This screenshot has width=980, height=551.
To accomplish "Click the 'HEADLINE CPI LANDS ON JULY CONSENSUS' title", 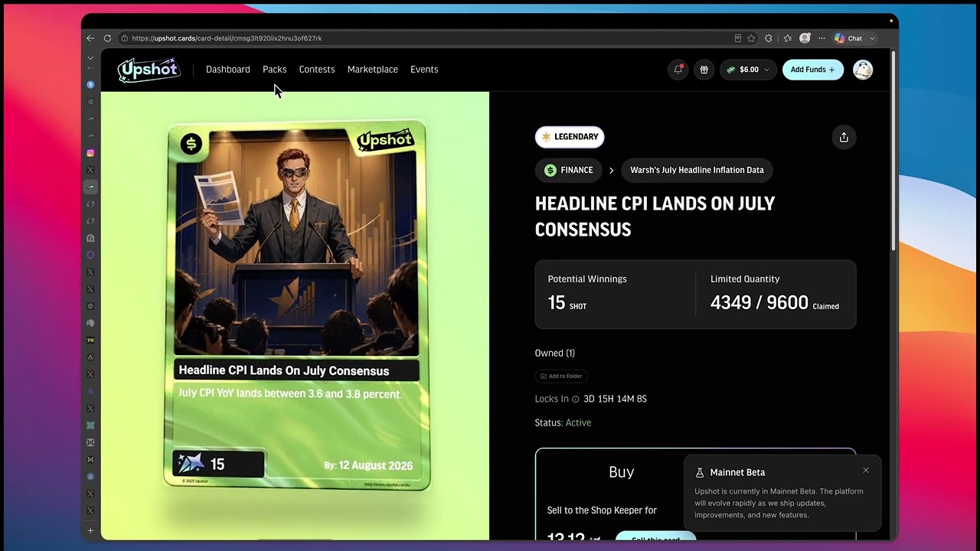I will 655,217.
